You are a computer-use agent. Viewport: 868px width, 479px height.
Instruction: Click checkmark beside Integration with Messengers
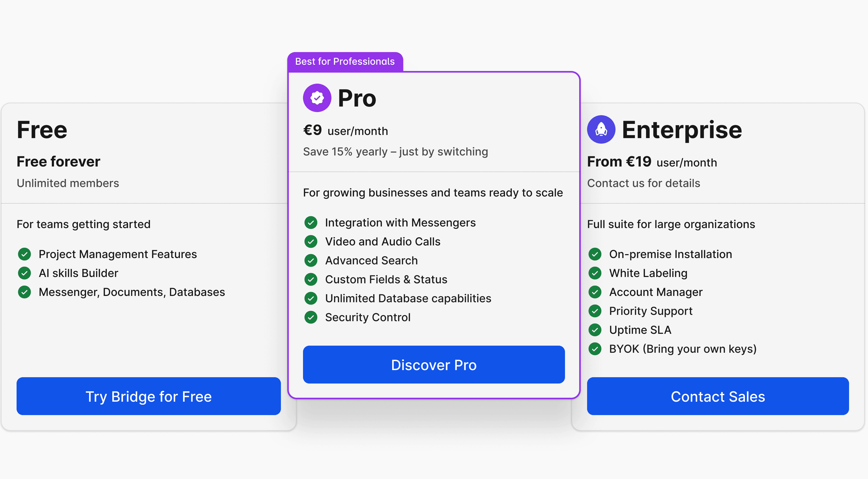[311, 223]
